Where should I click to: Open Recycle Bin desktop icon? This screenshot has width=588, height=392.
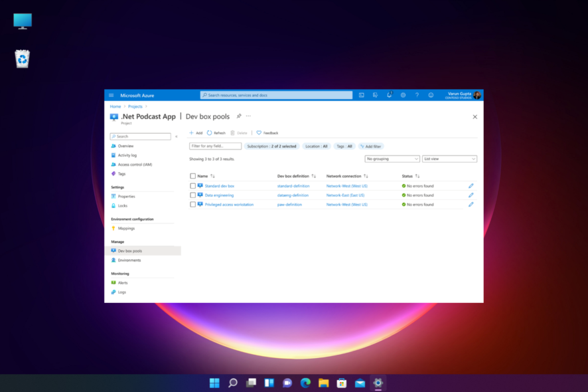click(22, 59)
